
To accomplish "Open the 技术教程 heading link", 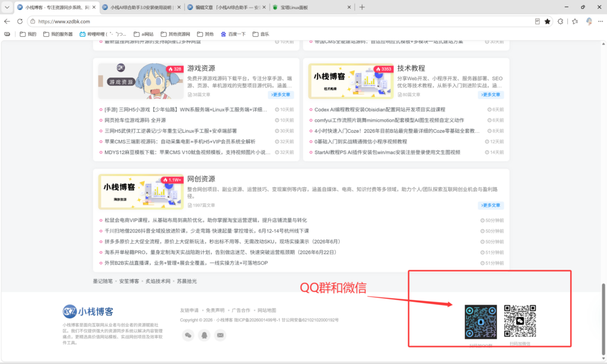I will point(411,68).
